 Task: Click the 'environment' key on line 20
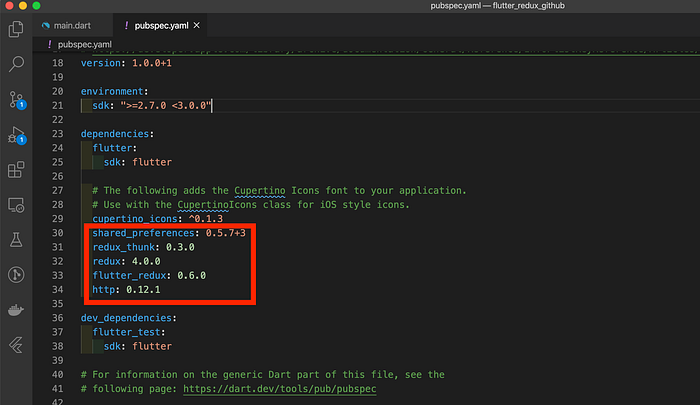coord(112,91)
